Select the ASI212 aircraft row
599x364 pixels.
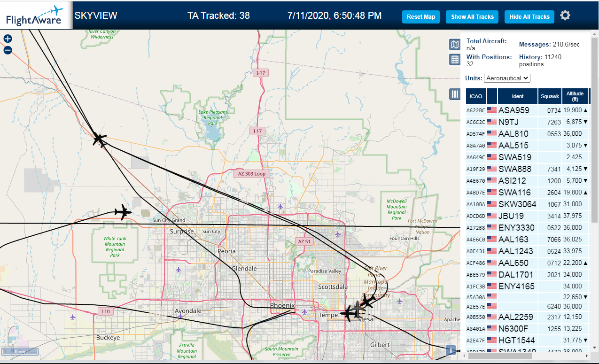click(527, 181)
